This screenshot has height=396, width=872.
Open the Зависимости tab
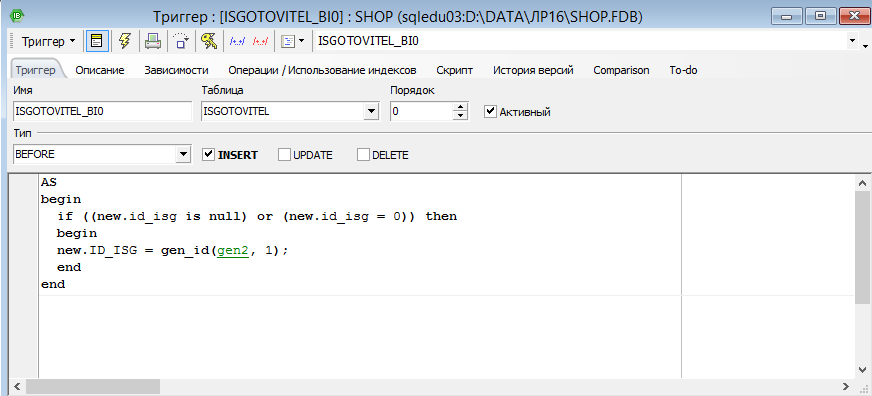[x=176, y=70]
